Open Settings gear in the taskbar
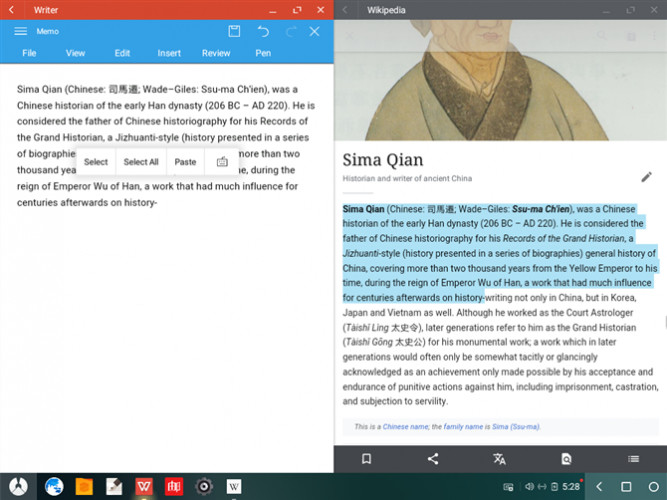667x500 pixels. (204, 486)
